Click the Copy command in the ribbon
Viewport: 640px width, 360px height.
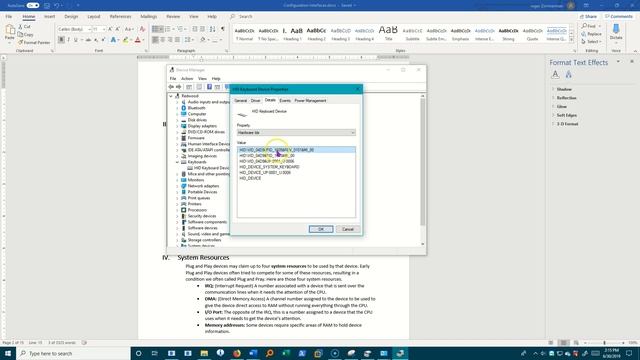pyautogui.click(x=26, y=34)
